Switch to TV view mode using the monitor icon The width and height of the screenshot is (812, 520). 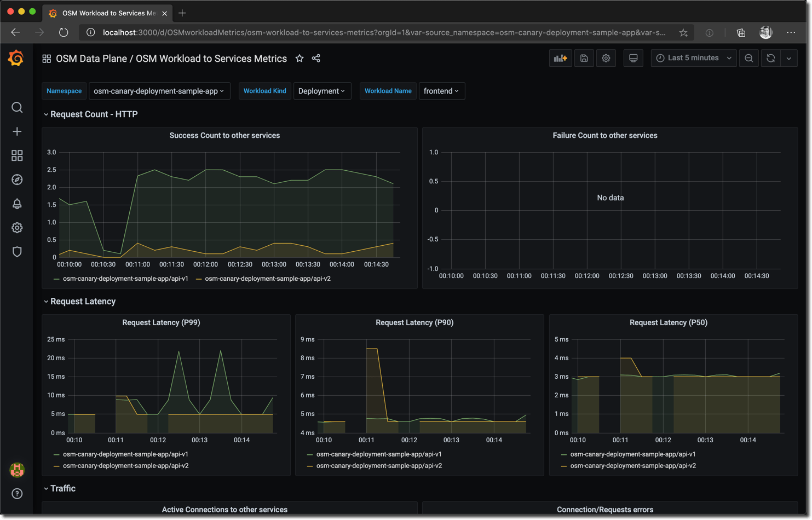point(633,58)
